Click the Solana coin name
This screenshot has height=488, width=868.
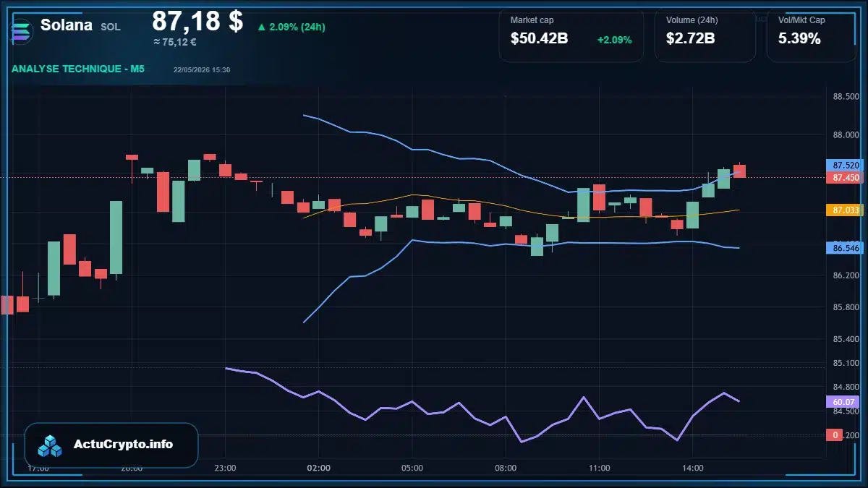click(67, 25)
